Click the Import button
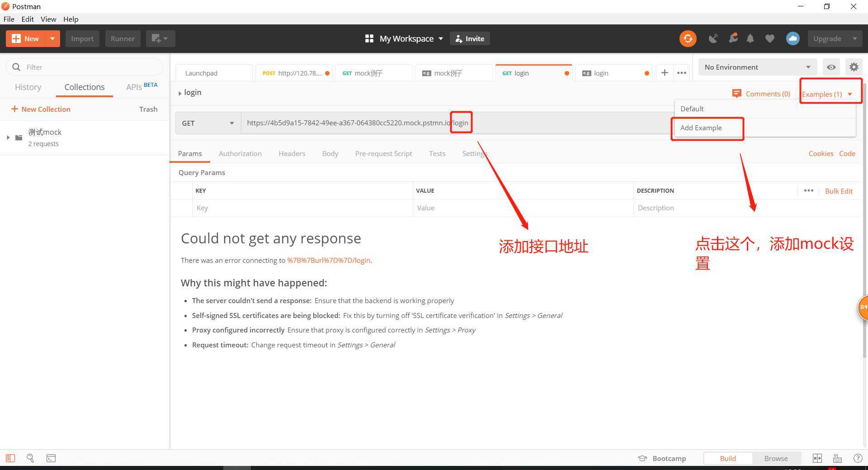The width and height of the screenshot is (868, 470). point(82,38)
